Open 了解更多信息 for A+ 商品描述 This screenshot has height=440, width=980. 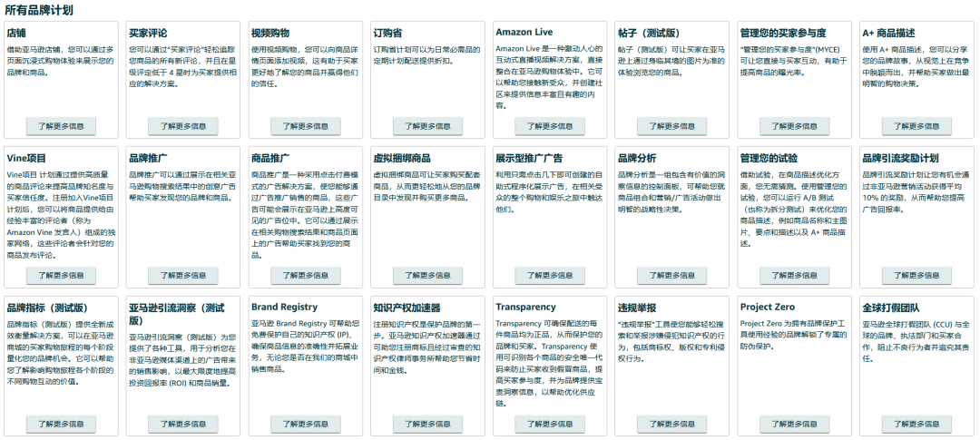916,125
